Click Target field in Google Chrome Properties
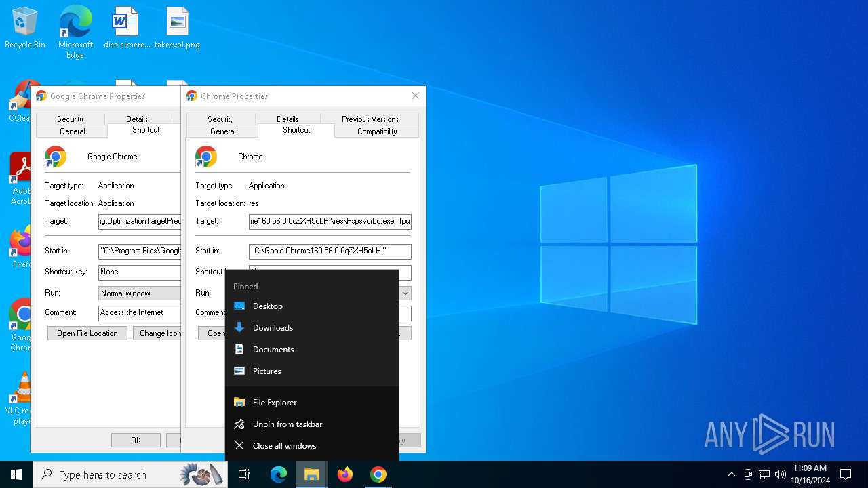868x488 pixels. (140, 221)
